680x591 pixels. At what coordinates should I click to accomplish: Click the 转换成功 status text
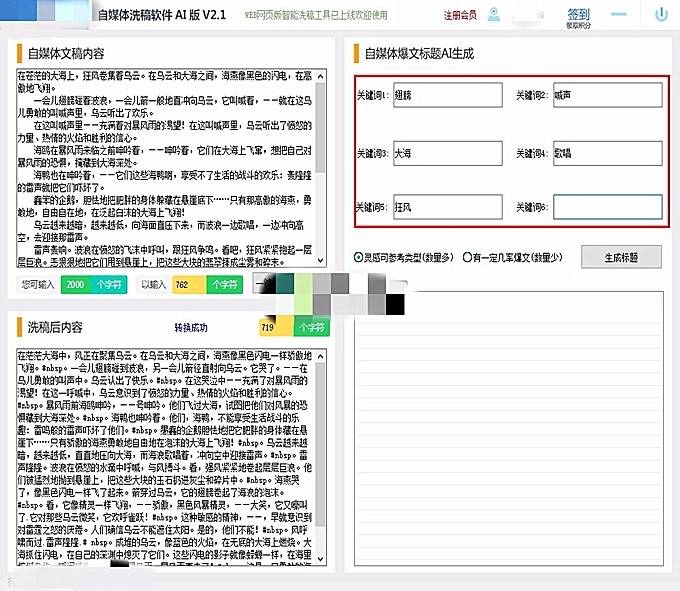pos(191,328)
